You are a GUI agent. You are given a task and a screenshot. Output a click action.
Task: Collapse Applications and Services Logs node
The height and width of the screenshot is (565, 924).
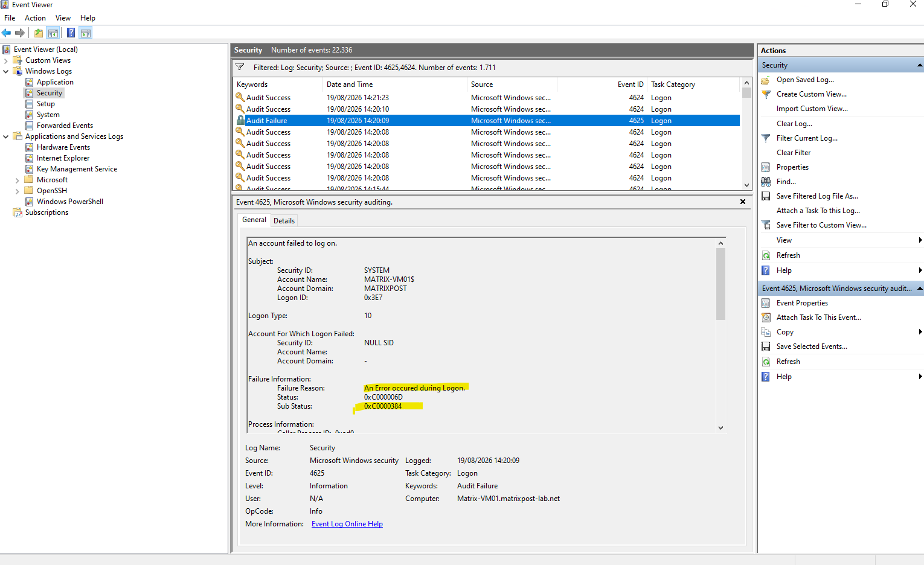click(6, 136)
